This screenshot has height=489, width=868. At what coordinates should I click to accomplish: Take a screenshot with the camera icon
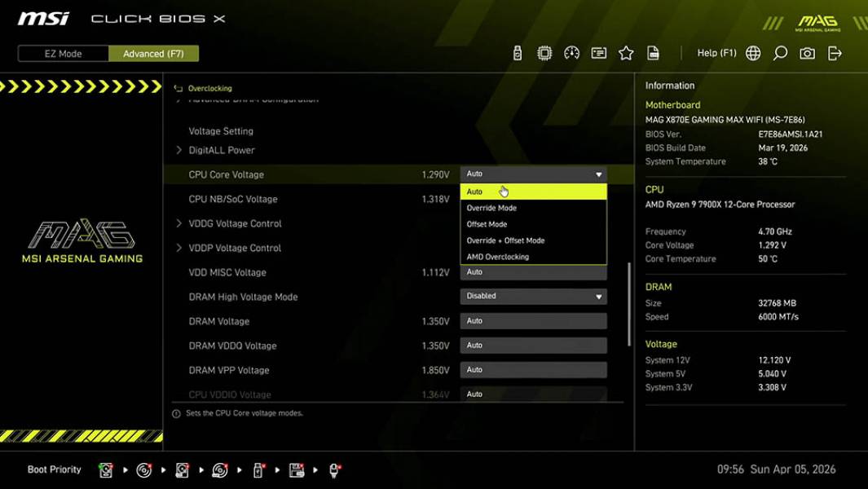(806, 52)
